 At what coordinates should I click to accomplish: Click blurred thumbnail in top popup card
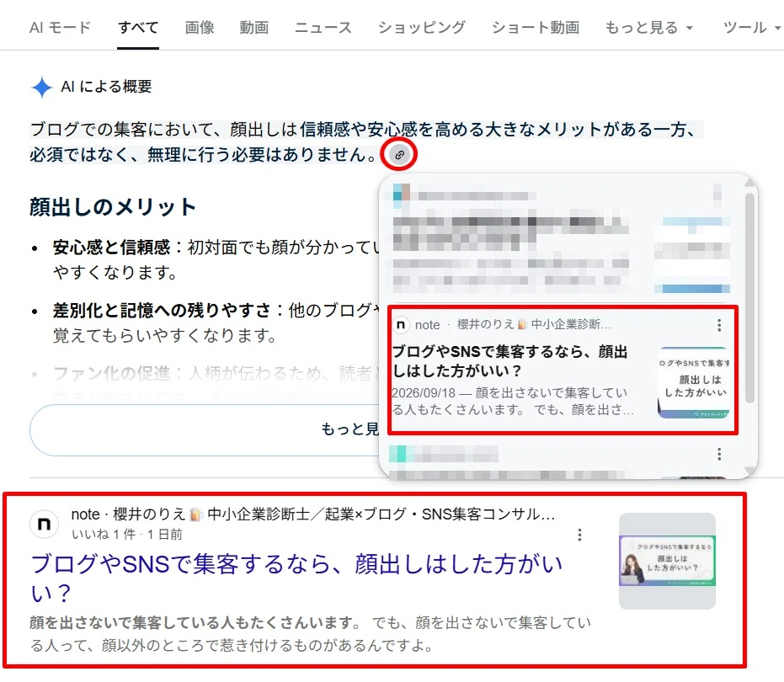[692, 255]
